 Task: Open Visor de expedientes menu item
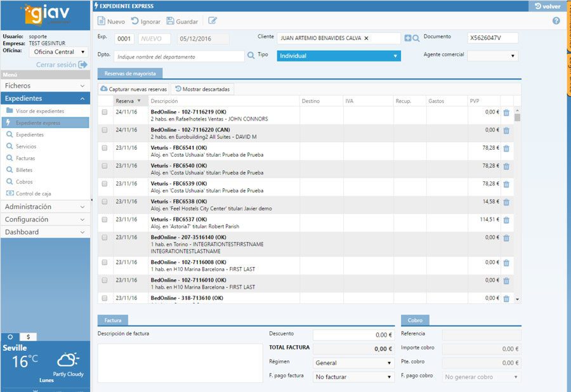coord(40,111)
